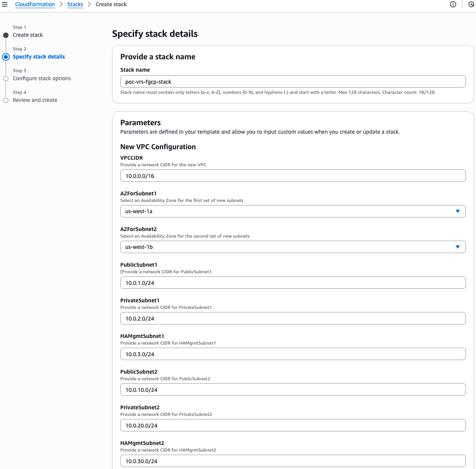
Task: Open the info panel icon
Action: click(453, 4)
